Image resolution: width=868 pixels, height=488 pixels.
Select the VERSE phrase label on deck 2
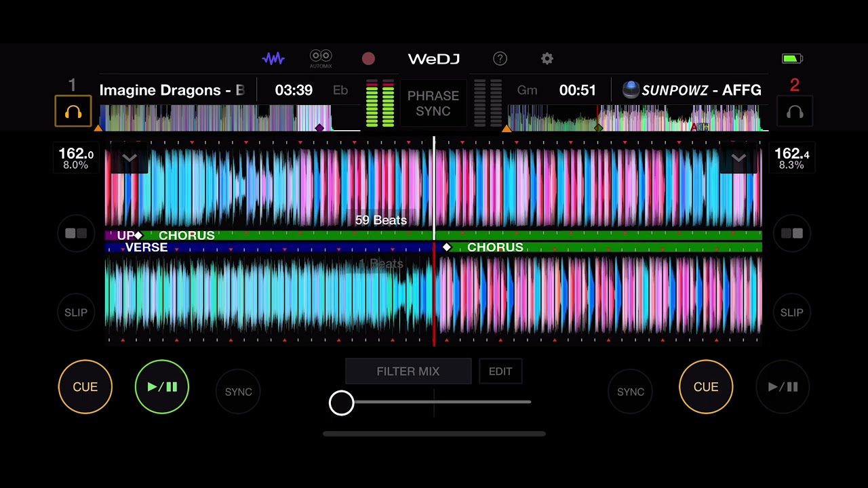click(146, 247)
